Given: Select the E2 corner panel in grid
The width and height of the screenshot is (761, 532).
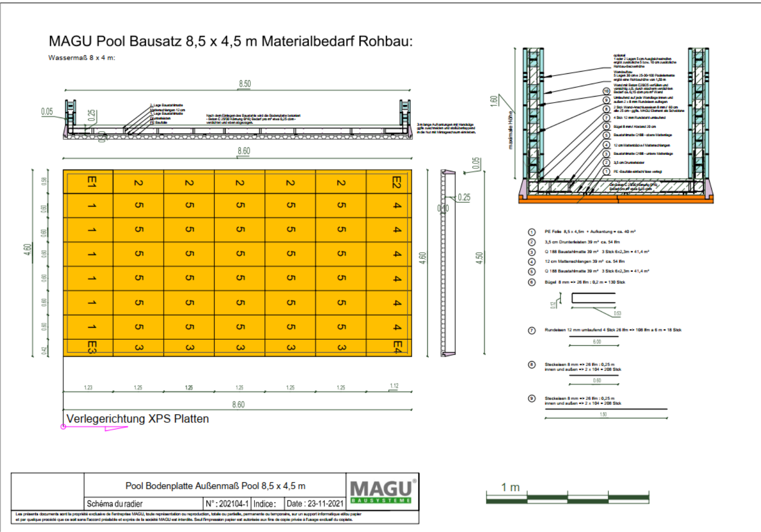Looking at the screenshot, I should (x=389, y=182).
